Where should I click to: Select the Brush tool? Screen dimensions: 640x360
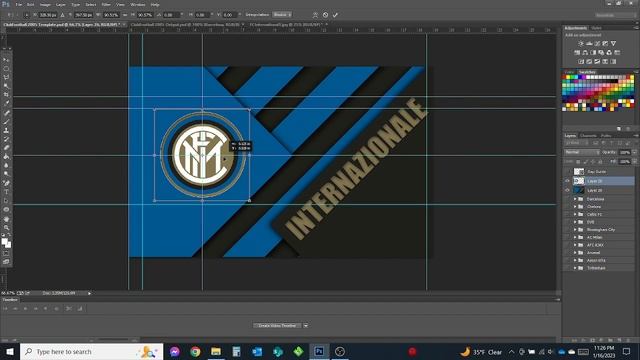(x=6, y=122)
